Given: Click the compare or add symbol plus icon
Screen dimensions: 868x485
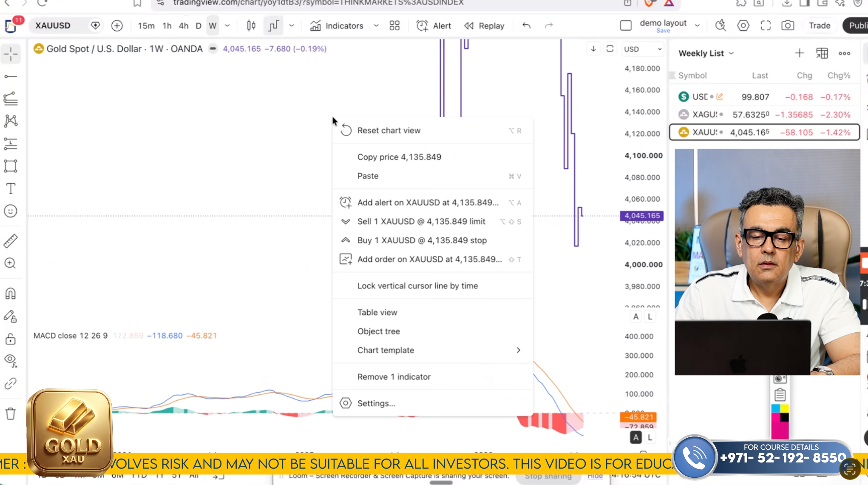Looking at the screenshot, I should click(117, 26).
